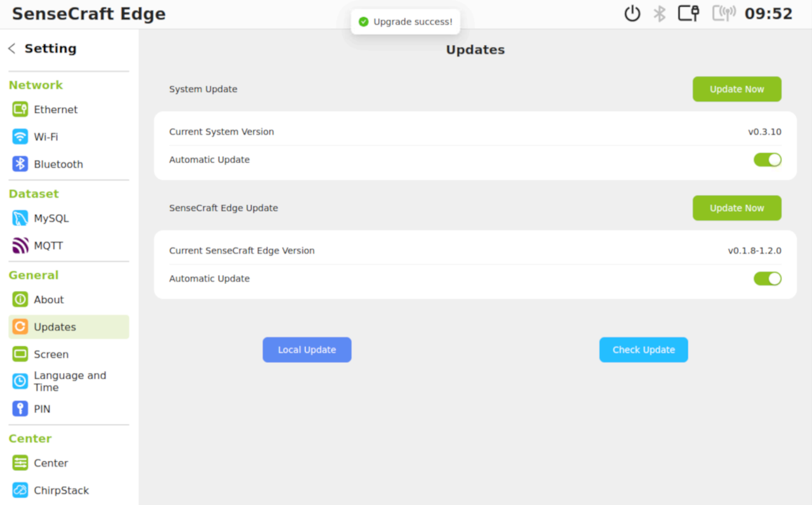Click the Ethernet sidebar icon
The height and width of the screenshot is (505, 812).
click(20, 109)
